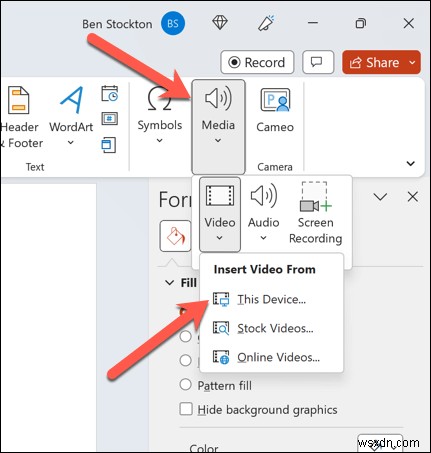Collapse the ribbon with the chevron
431x453 pixels.
coord(411,163)
